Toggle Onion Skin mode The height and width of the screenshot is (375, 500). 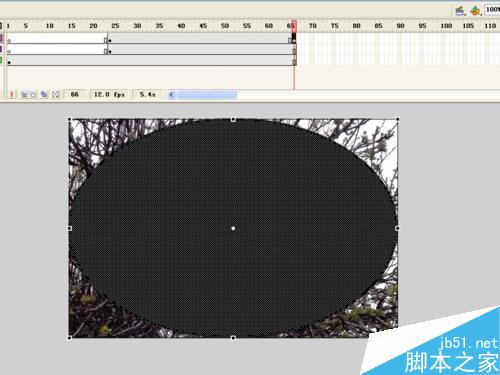[x=24, y=95]
